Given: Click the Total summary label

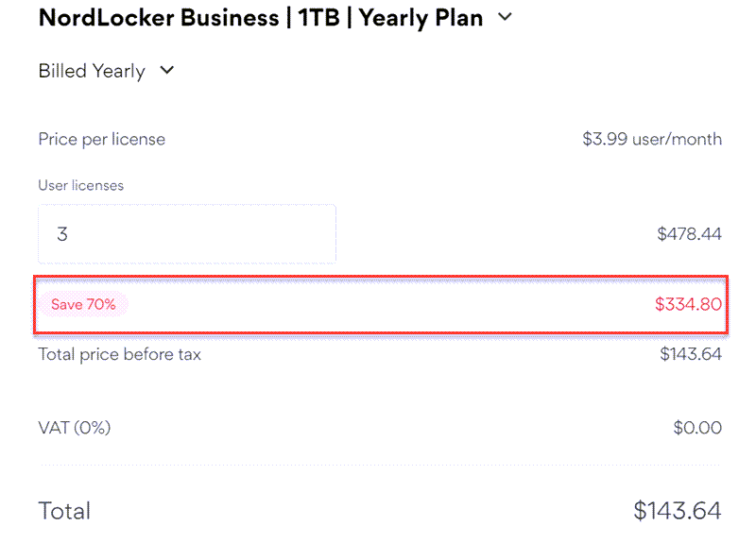Looking at the screenshot, I should [x=64, y=511].
